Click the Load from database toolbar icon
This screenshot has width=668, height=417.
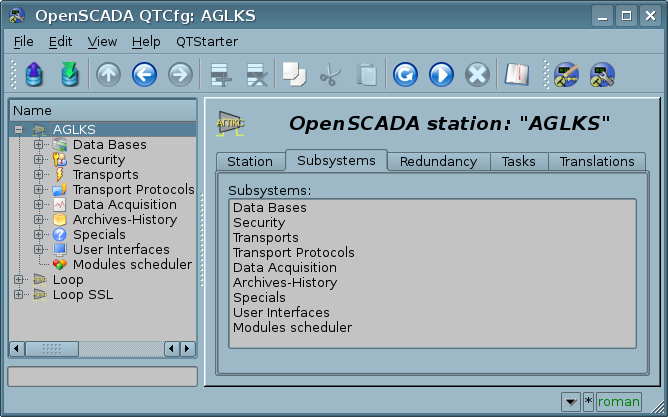coord(34,75)
